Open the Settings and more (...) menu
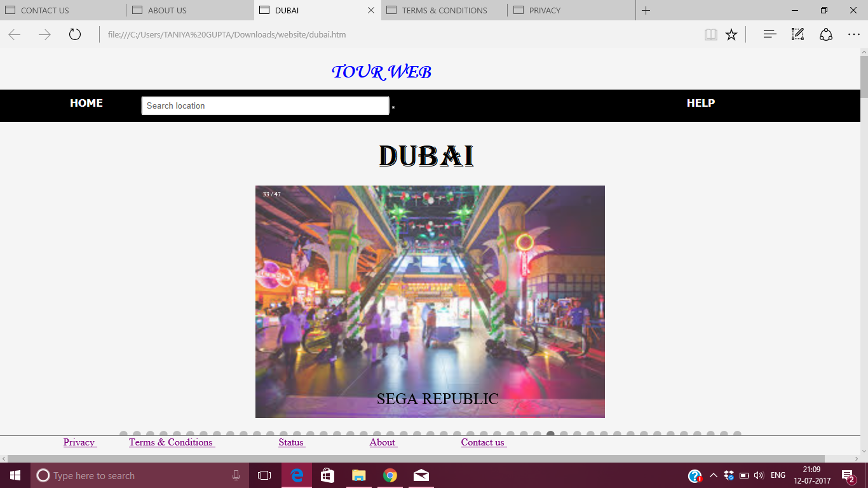Screen dimensions: 868x488 tap(854, 34)
